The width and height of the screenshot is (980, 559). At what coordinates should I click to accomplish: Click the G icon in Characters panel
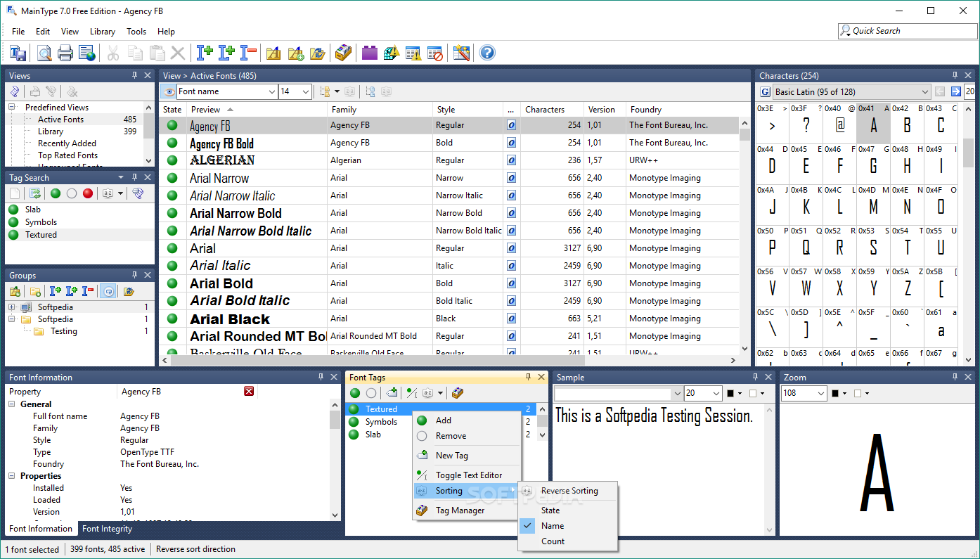pyautogui.click(x=765, y=91)
